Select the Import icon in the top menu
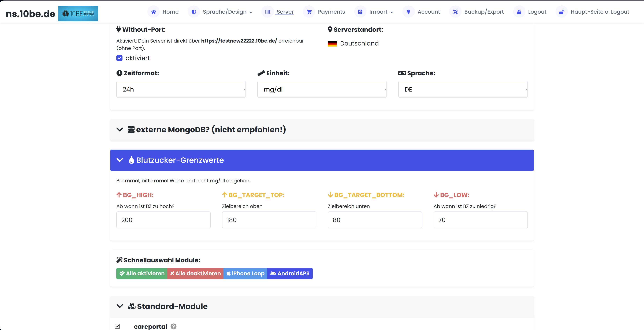This screenshot has height=330, width=644. point(360,12)
